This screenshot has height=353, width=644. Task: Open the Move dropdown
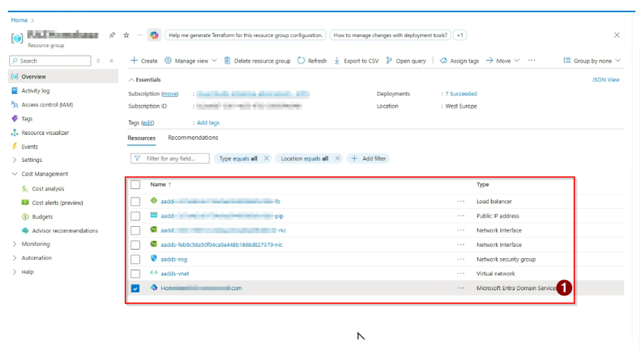503,61
